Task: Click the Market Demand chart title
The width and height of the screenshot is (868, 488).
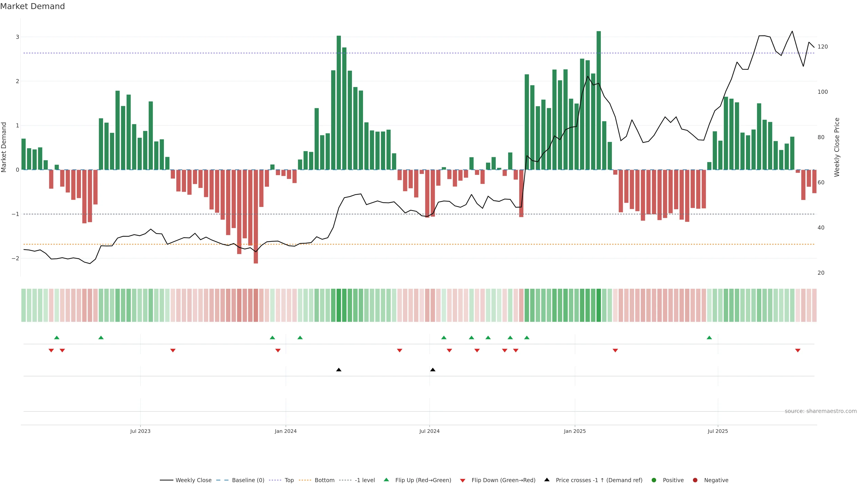Action: point(32,6)
